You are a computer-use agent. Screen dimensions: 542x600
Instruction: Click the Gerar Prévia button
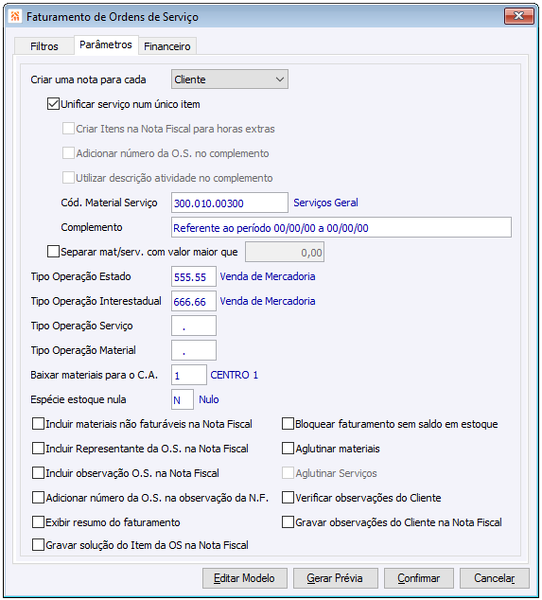tap(335, 578)
